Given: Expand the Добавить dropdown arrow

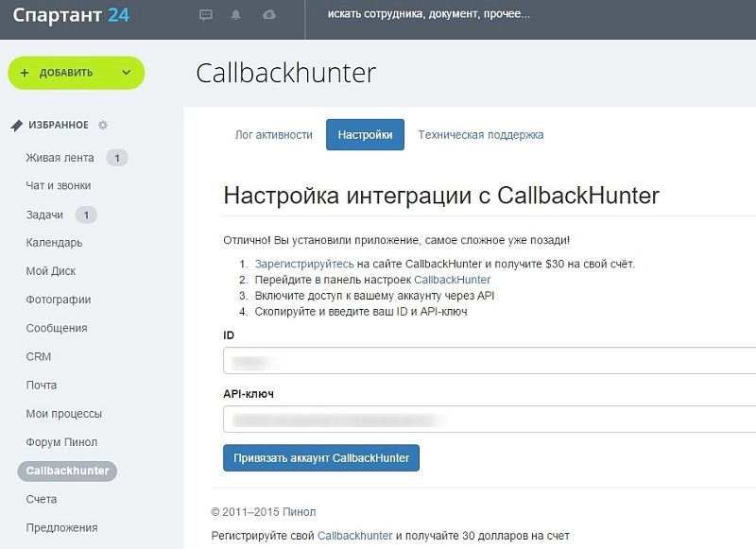Looking at the screenshot, I should (x=126, y=73).
